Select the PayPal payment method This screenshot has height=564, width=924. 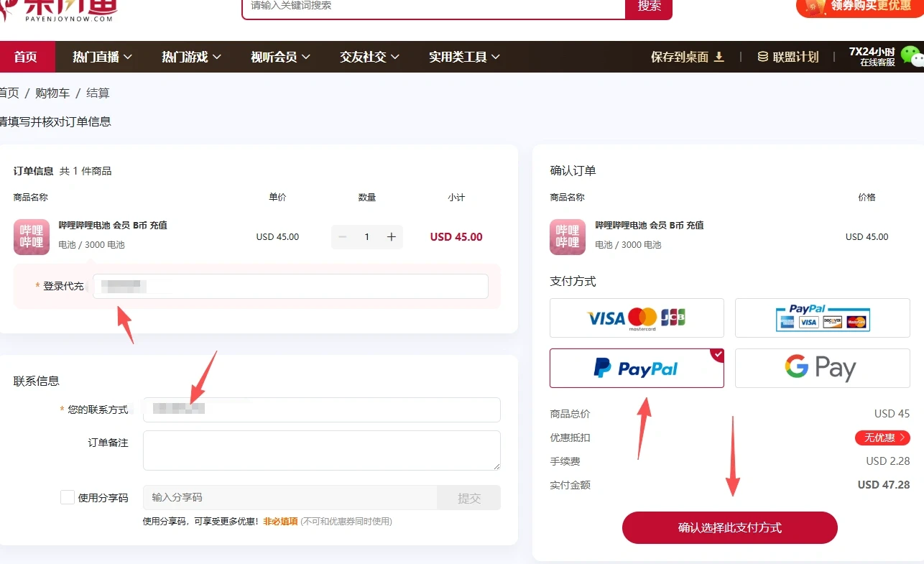637,369
